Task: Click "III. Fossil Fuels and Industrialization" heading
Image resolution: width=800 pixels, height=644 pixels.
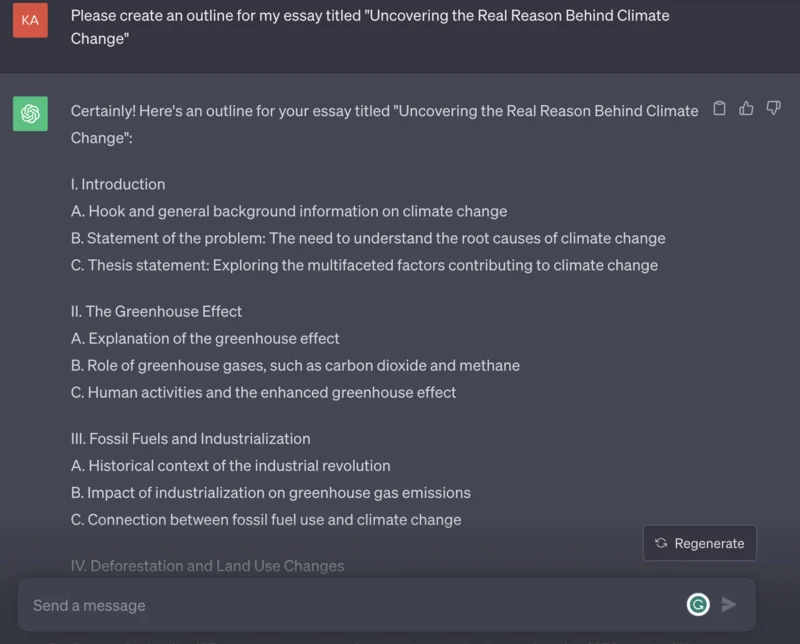Action: point(190,438)
